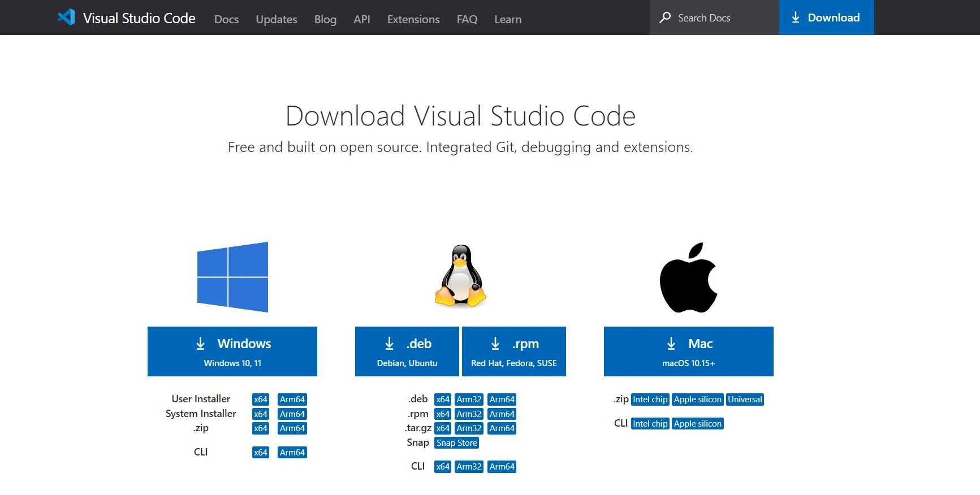Click the ".tar.gz" row label

[418, 428]
